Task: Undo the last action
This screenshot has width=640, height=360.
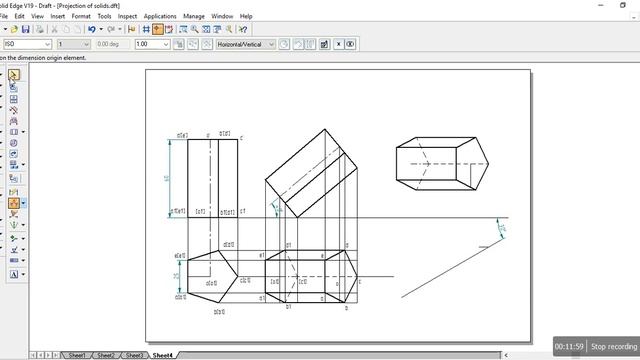Action: [x=92, y=29]
